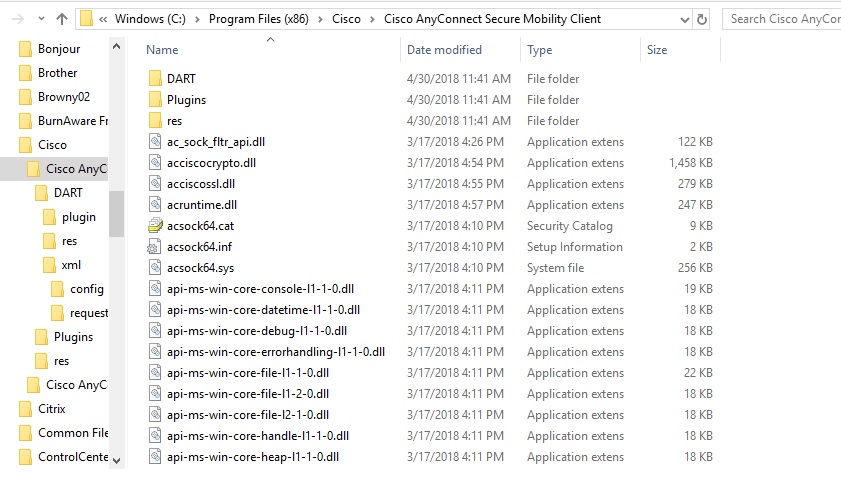Select api-ms-win-core-debug-l1-1-0.dll icon
The height and width of the screenshot is (479, 841).
(155, 331)
